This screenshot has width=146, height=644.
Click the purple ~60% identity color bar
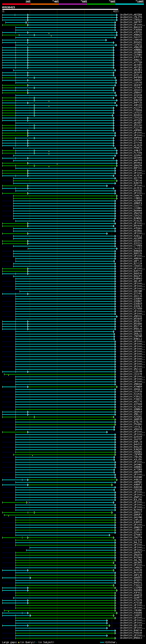click(x=73, y=4)
